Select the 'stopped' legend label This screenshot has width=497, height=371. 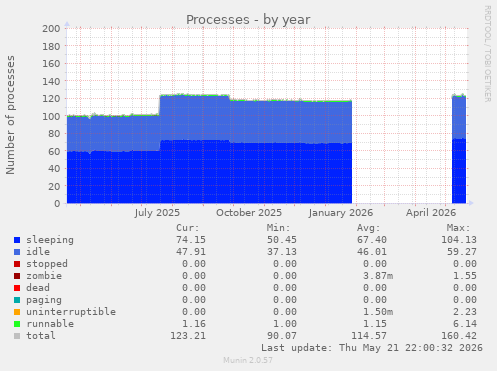pos(47,264)
